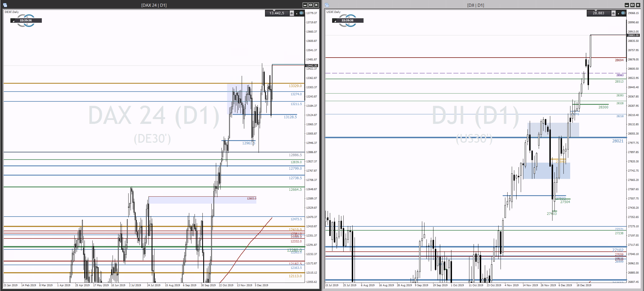644x291 pixels.
Task: Click the 22:39:36 timer on DAX chart
Action: pyautogui.click(x=26, y=21)
